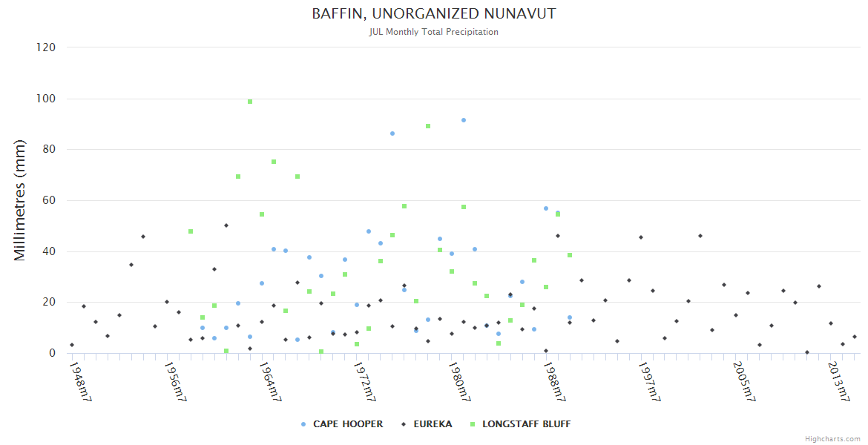868x445 pixels.
Task: Click the blue circle legend marker
Action: 303,424
